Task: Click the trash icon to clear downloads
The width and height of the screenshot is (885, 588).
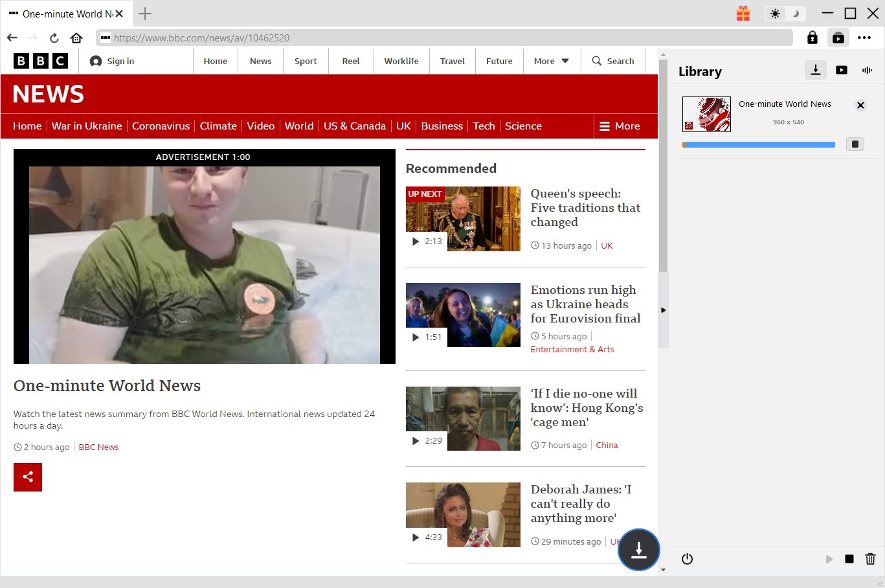Action: coord(870,559)
